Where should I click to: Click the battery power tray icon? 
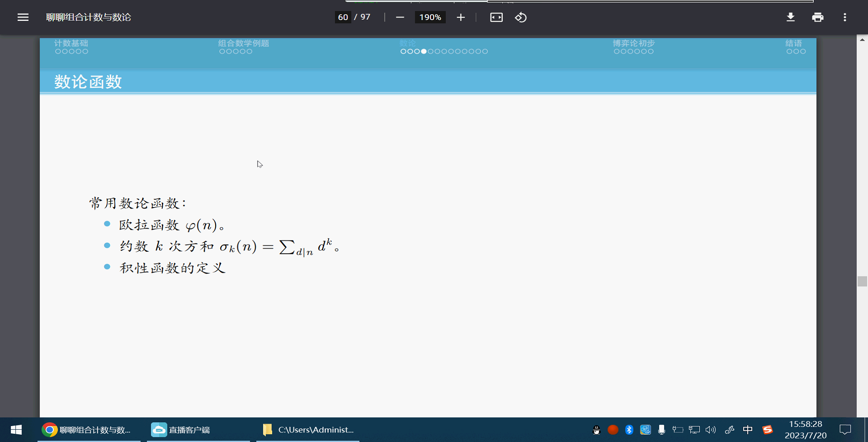tap(678, 430)
